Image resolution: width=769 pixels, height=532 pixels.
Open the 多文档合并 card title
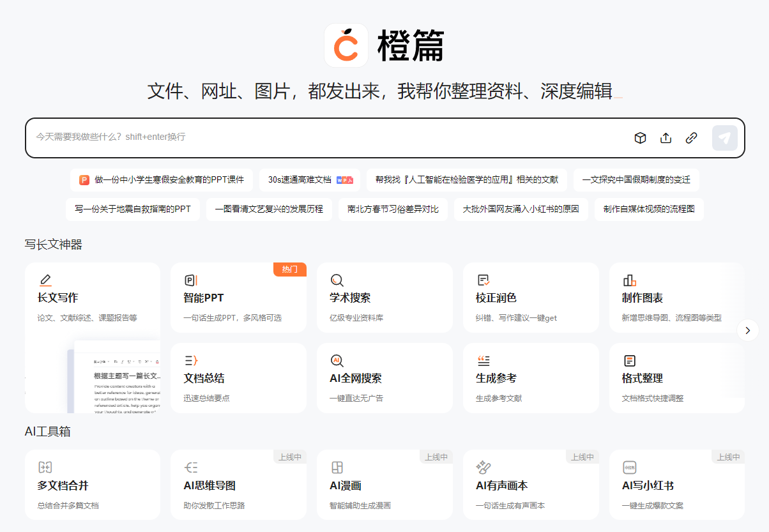tap(63, 486)
